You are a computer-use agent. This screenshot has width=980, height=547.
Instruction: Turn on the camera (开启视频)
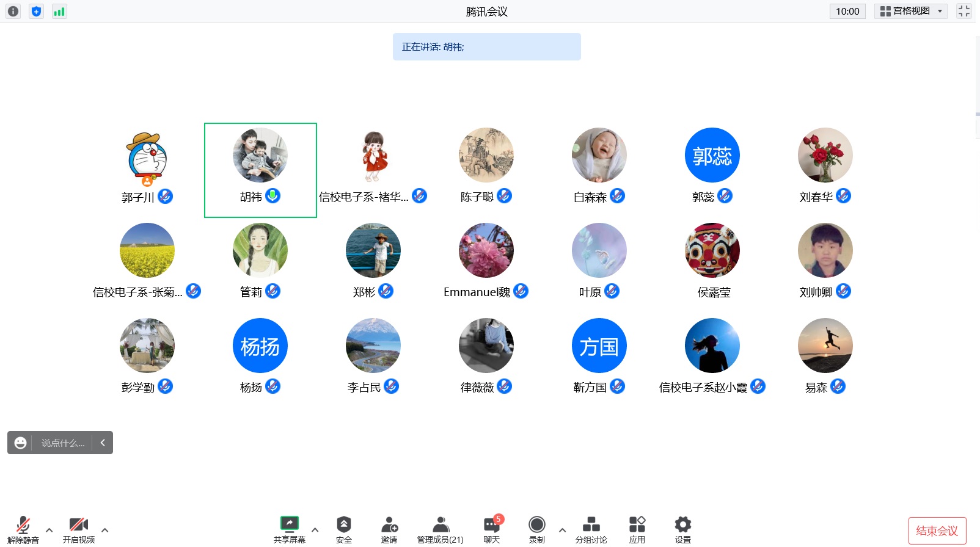pos(78,529)
